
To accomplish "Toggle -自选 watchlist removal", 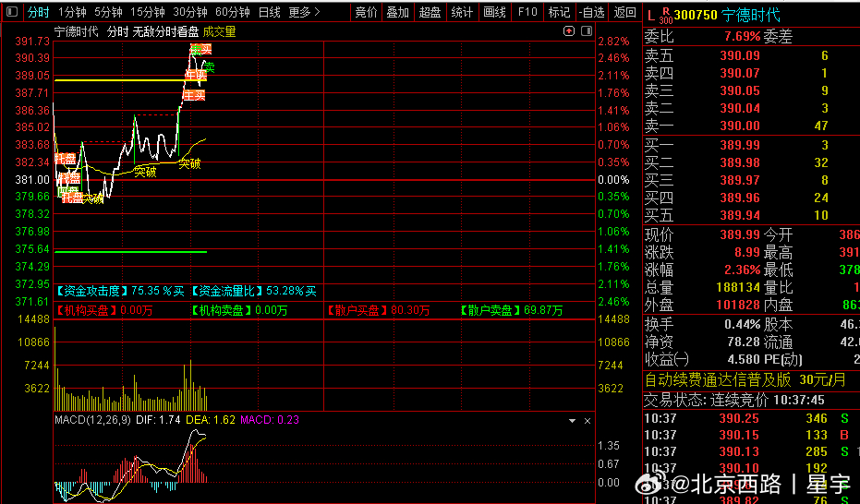I will tap(592, 12).
